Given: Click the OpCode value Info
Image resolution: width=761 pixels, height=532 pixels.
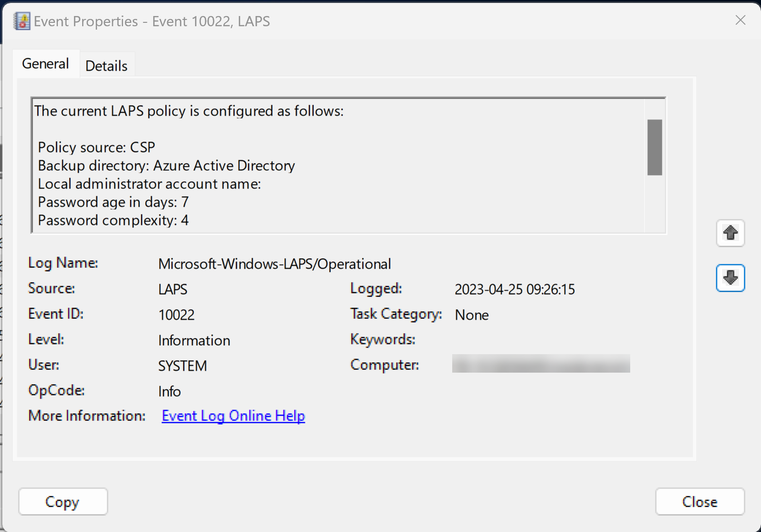Looking at the screenshot, I should (x=169, y=392).
